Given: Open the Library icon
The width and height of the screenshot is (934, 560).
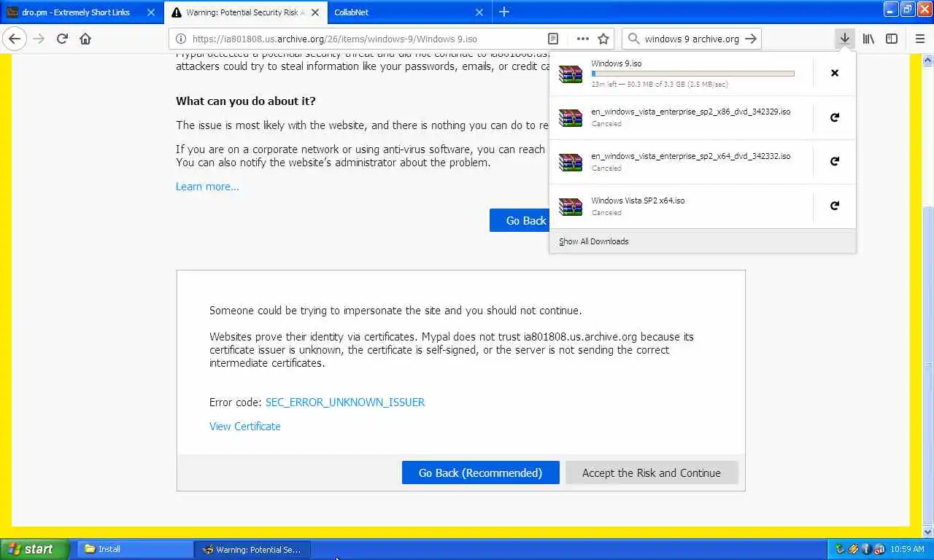Looking at the screenshot, I should coord(868,39).
